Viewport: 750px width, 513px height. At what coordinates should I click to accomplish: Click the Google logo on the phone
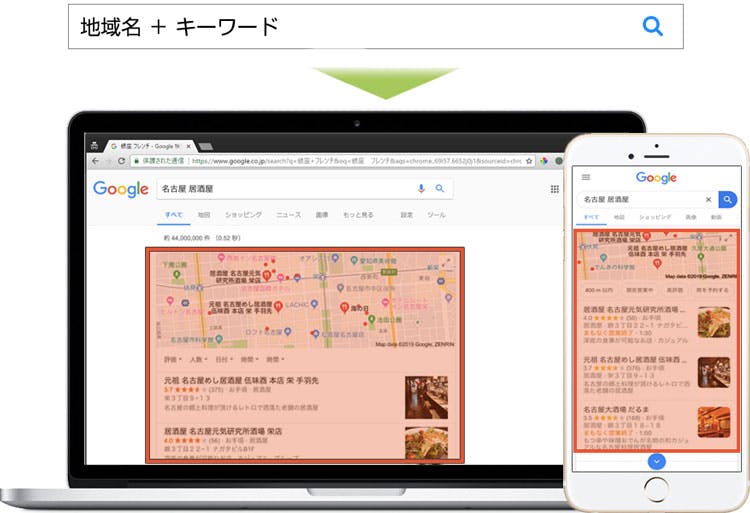pos(656,178)
